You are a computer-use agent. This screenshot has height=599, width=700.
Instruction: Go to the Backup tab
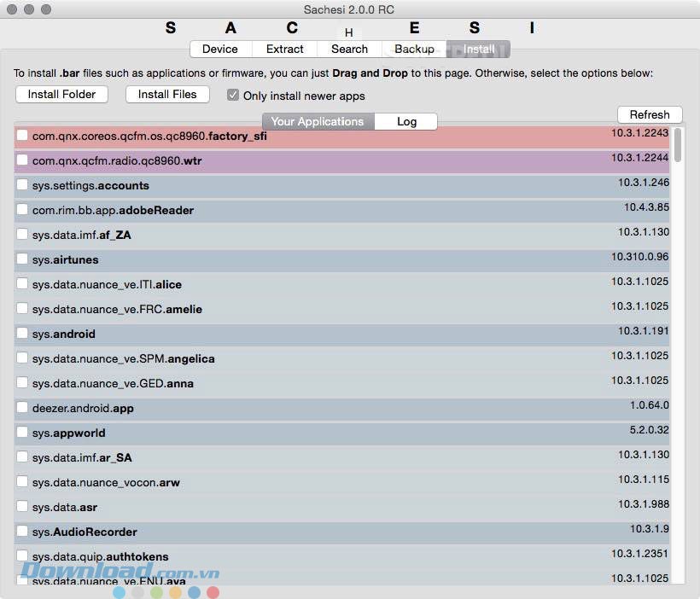[x=414, y=49]
